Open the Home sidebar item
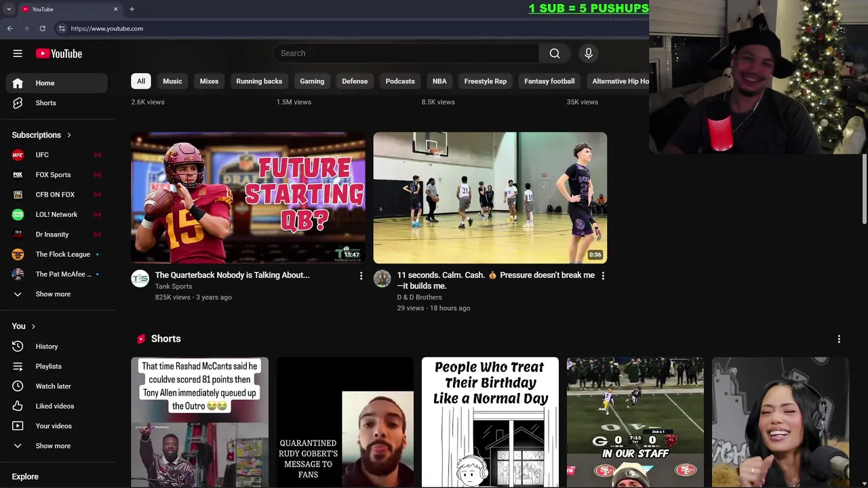868x488 pixels. coord(57,83)
